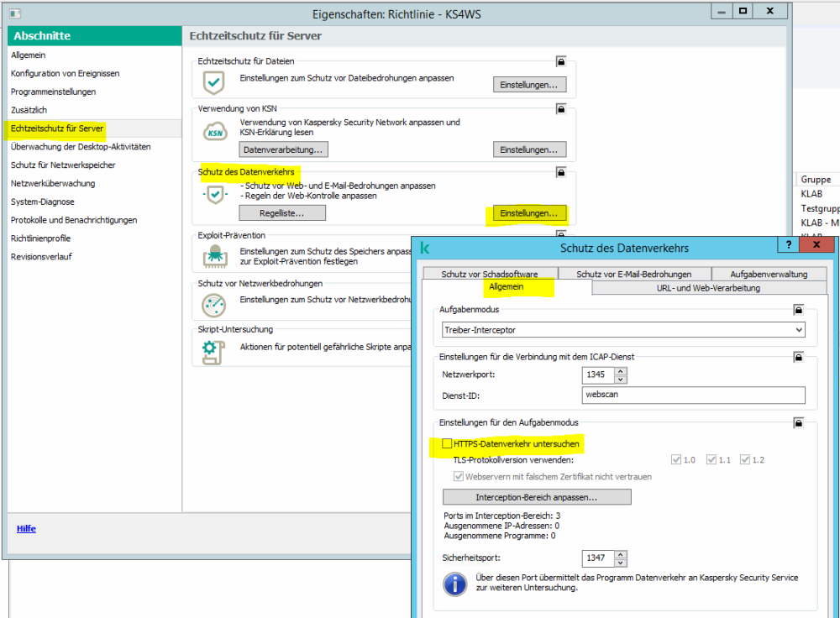Open the Treiber-Interceptor dropdown
Image resolution: width=840 pixels, height=618 pixels.
797,330
